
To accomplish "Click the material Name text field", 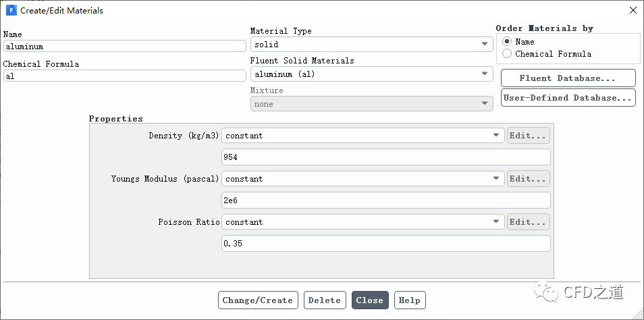I will point(124,47).
